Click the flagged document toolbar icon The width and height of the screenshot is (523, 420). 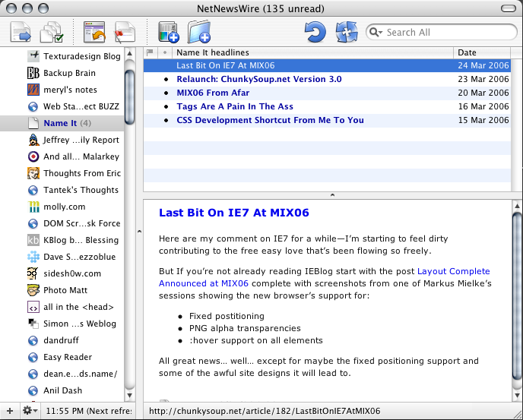point(125,32)
